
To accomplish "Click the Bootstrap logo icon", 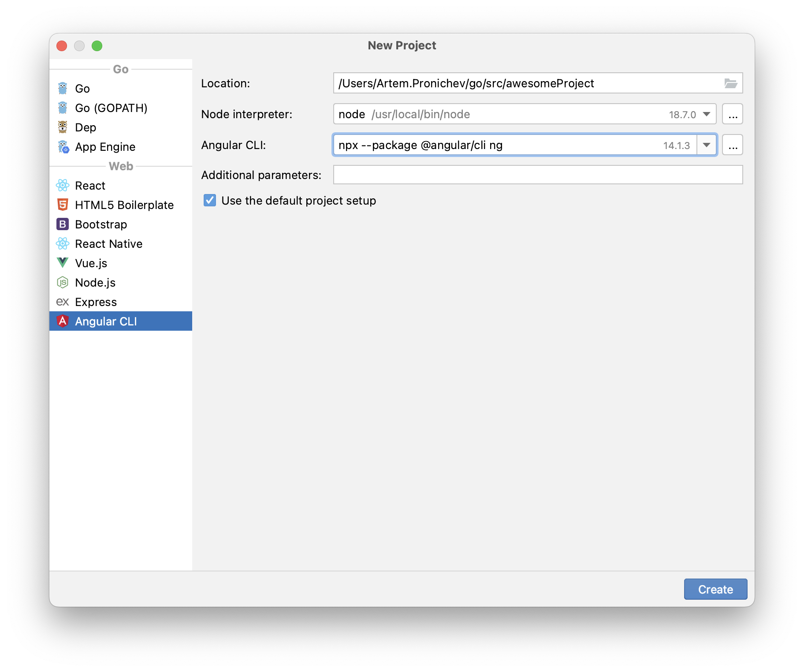I will click(63, 224).
